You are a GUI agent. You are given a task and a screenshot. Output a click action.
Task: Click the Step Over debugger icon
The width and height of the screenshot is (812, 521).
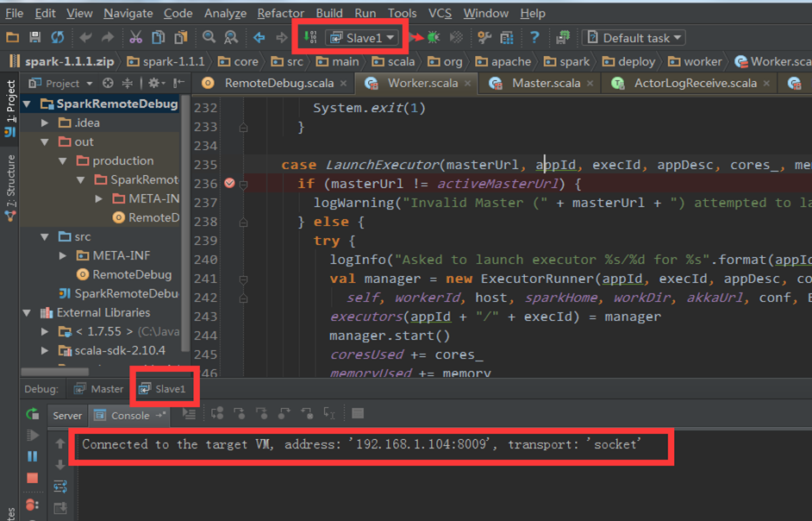217,413
